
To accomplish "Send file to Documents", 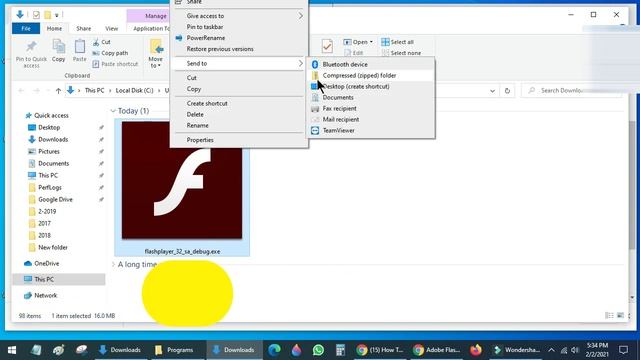I will [371, 98].
